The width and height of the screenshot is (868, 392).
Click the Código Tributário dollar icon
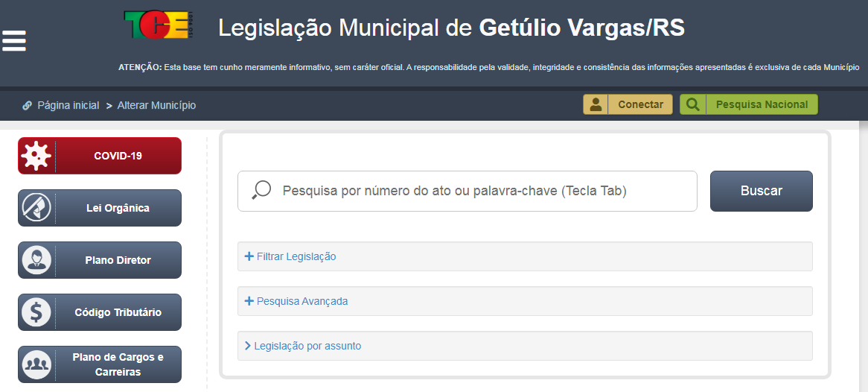(x=36, y=312)
